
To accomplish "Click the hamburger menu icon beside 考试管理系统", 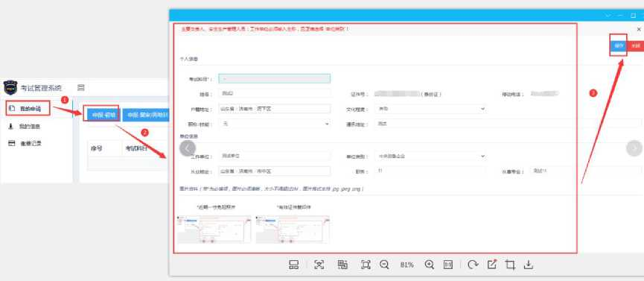I will click(x=81, y=88).
